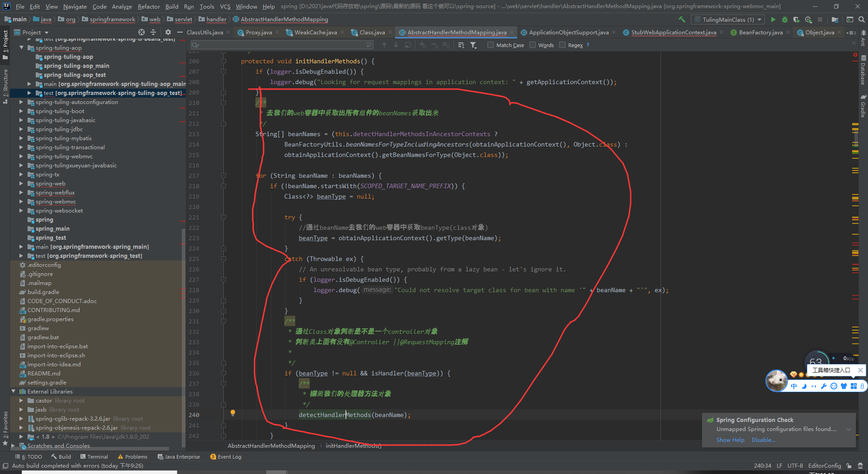This screenshot has width=868, height=474.
Task: Enable the Regex checkbox
Action: pyautogui.click(x=562, y=45)
